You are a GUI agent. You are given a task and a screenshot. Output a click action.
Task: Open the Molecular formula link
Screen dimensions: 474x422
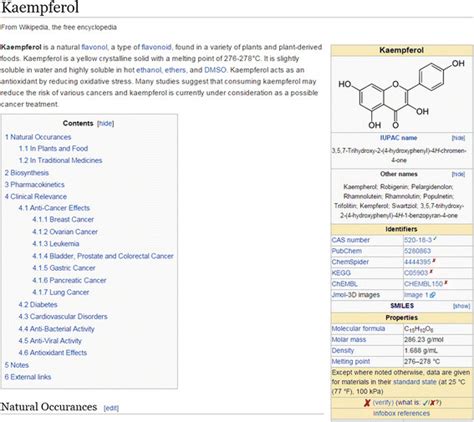coord(358,329)
